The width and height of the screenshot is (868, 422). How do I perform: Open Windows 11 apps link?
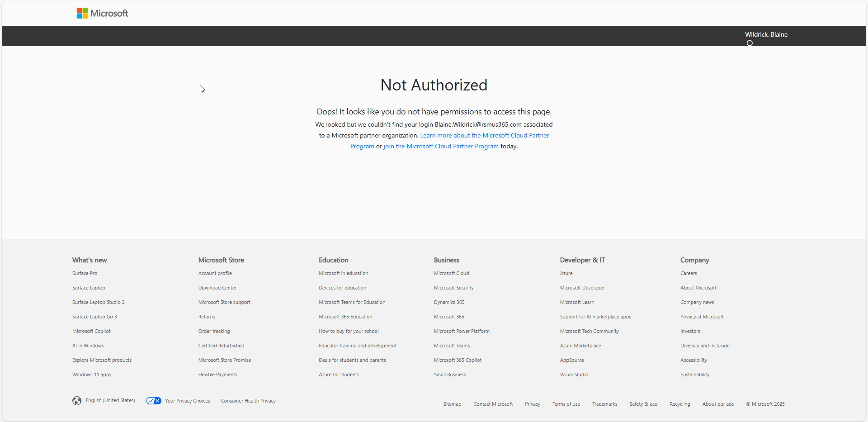click(x=92, y=375)
